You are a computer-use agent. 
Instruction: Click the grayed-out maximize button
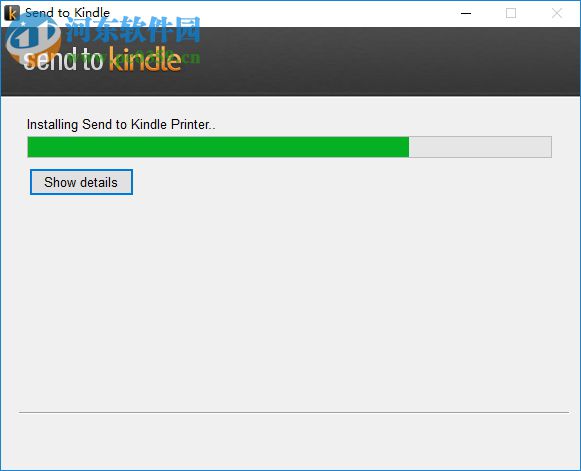click(511, 13)
